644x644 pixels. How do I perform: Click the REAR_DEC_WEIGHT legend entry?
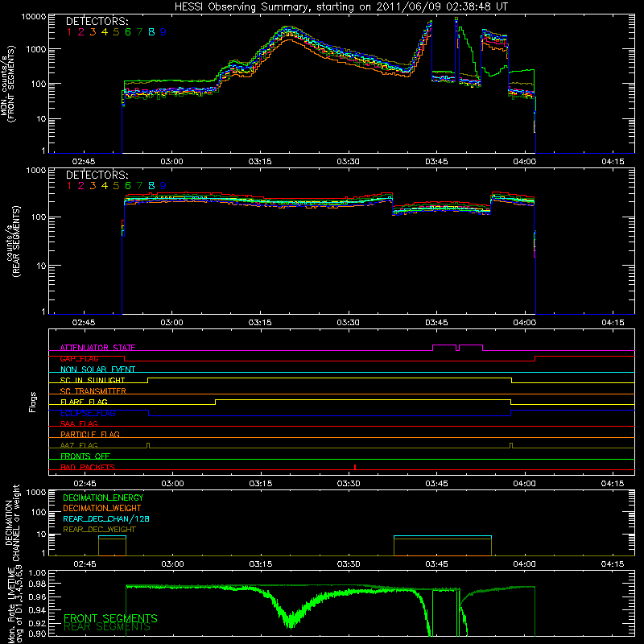99,530
